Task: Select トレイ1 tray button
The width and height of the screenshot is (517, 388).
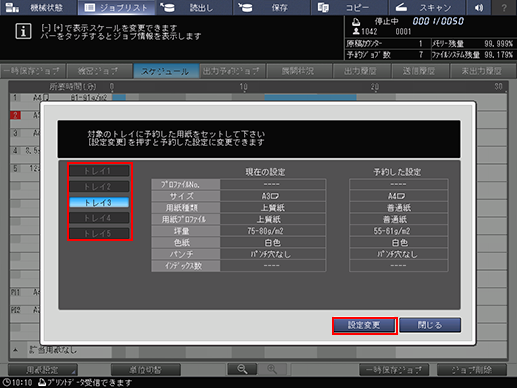Action: click(x=99, y=171)
